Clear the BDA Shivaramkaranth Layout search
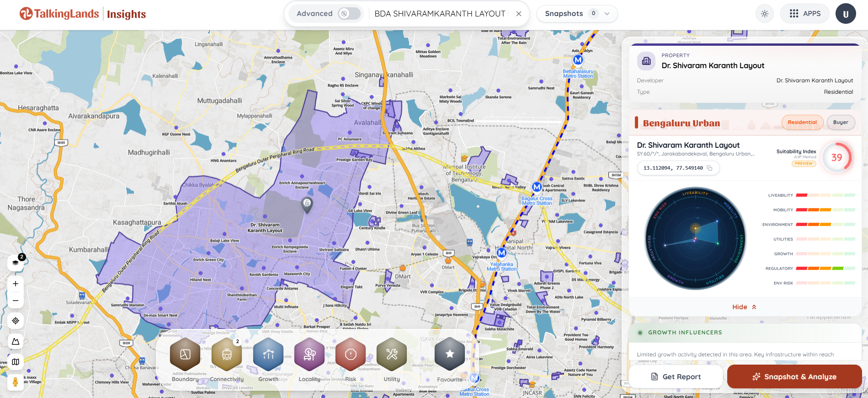This screenshot has height=398, width=868. point(519,14)
